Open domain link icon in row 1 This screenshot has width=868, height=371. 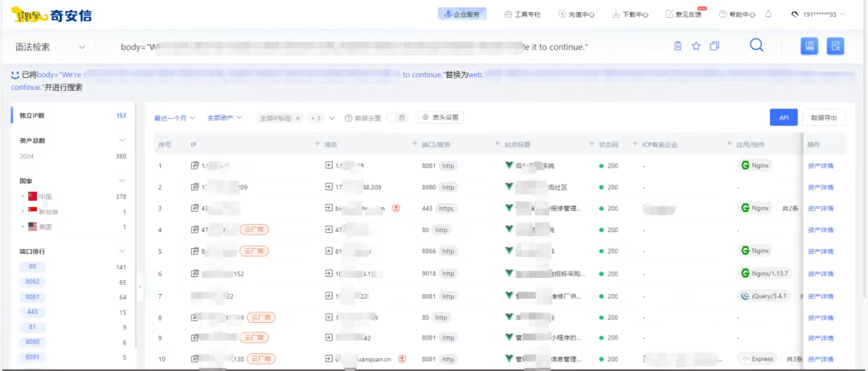pyautogui.click(x=329, y=165)
